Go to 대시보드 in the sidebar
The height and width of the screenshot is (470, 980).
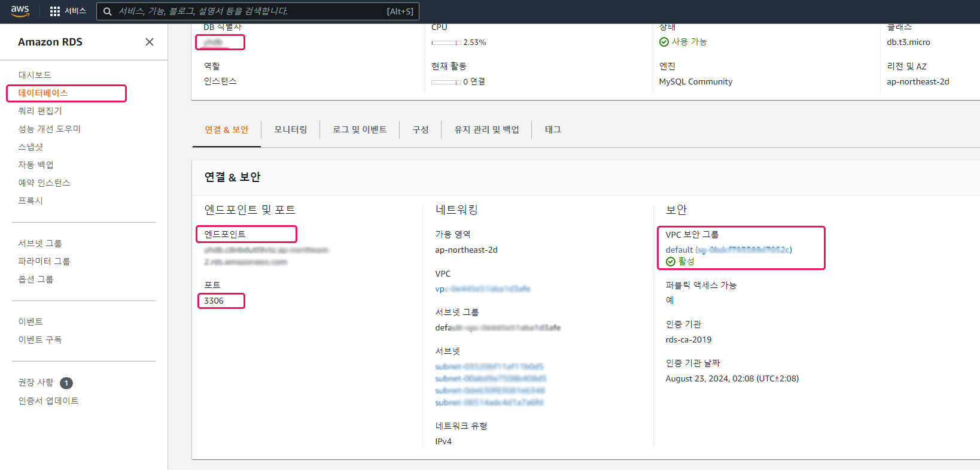35,75
